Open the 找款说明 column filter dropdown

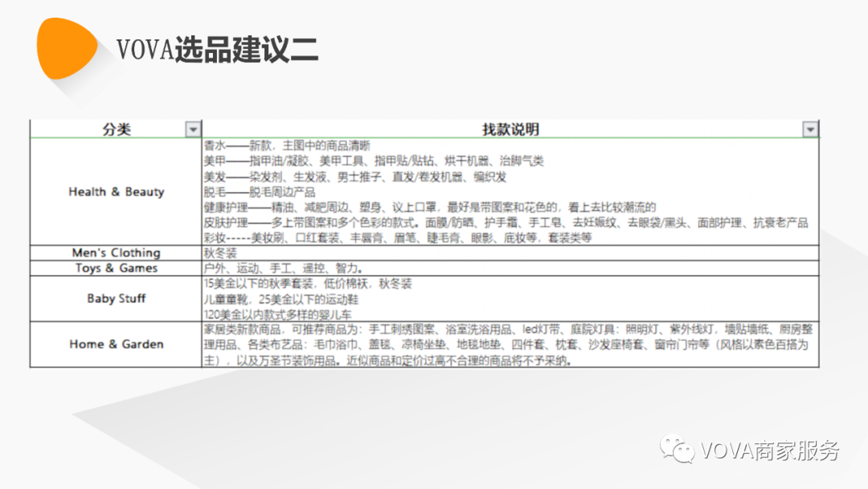point(810,129)
